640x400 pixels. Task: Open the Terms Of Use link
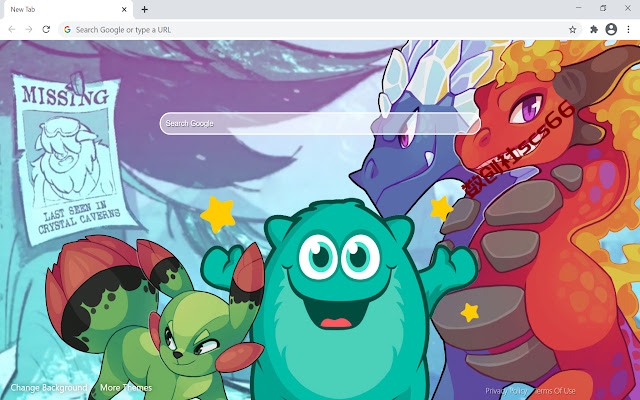tap(554, 391)
